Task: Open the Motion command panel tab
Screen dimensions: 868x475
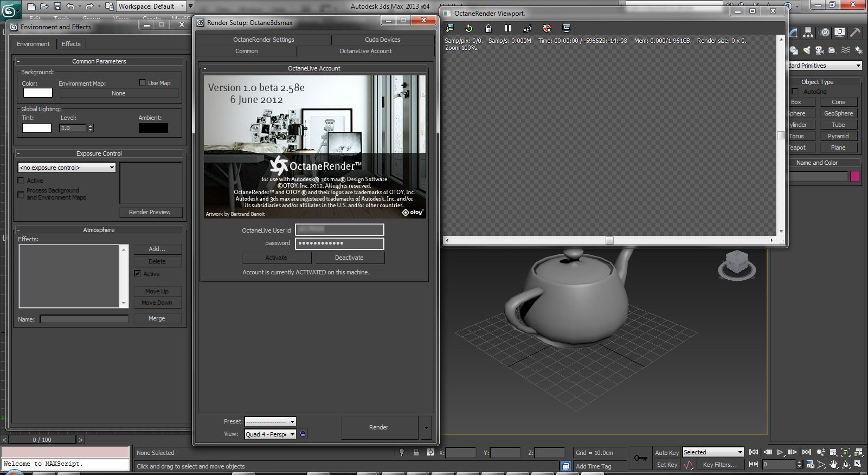Action: point(825,33)
